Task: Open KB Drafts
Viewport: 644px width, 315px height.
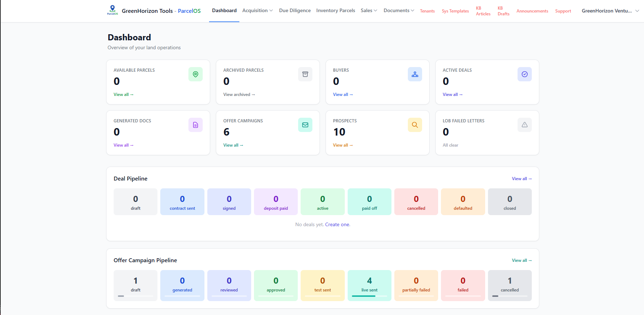Action: click(x=503, y=11)
